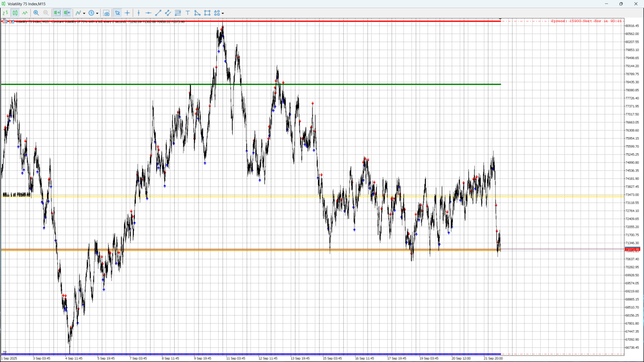
Task: Select the vertical line drawing tool
Action: [x=139, y=13]
